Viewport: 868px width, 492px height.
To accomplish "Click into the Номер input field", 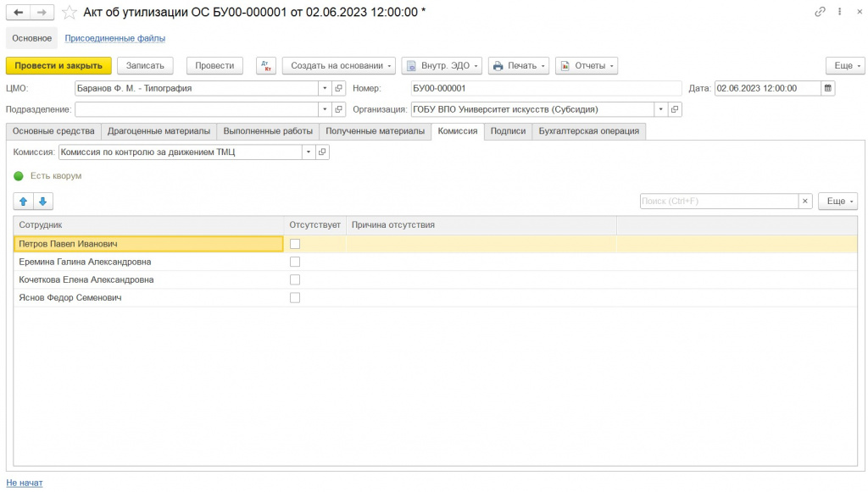I will tap(546, 88).
